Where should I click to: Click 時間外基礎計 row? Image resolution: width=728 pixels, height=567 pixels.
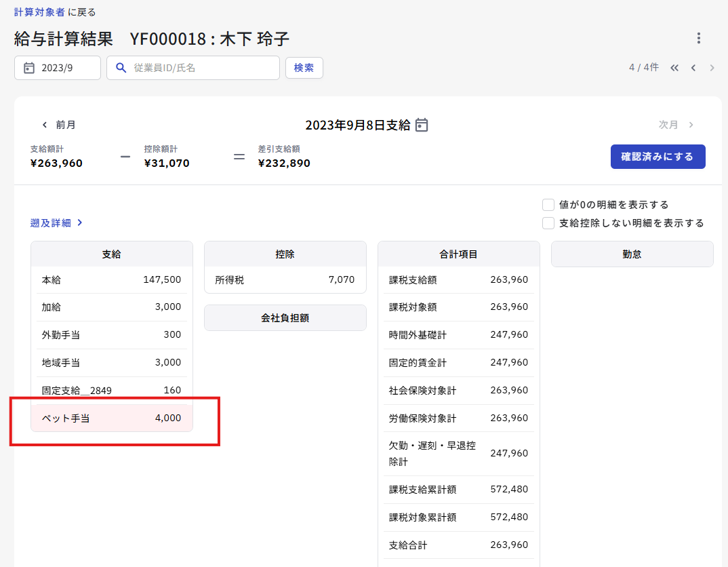point(459,335)
